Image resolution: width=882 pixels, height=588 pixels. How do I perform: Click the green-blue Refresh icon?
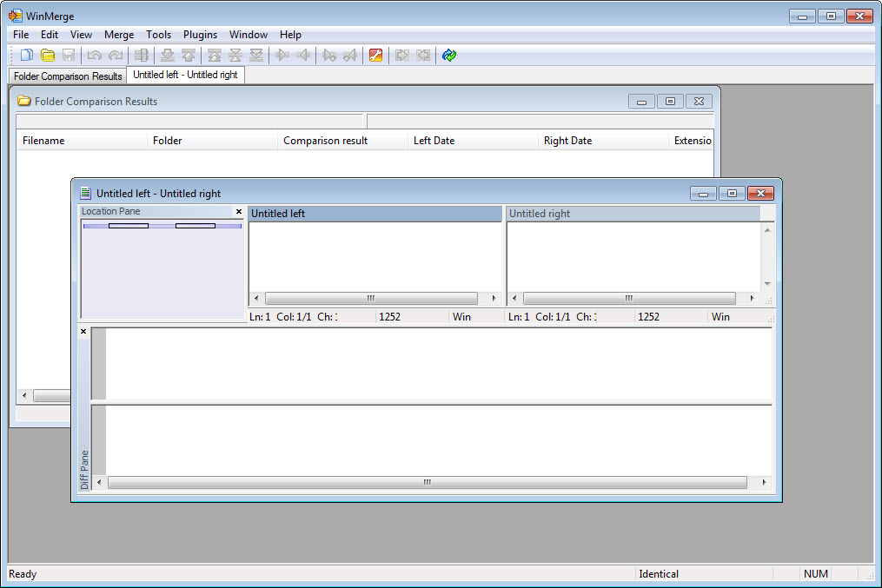(449, 55)
